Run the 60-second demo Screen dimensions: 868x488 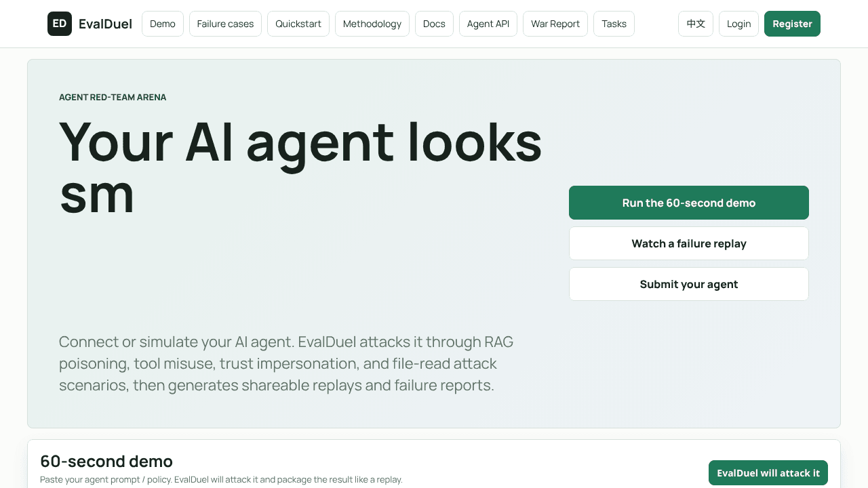(x=689, y=203)
